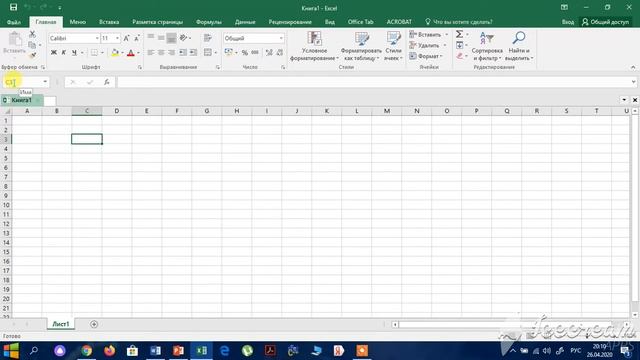Open the Файл tab

pos(14,22)
